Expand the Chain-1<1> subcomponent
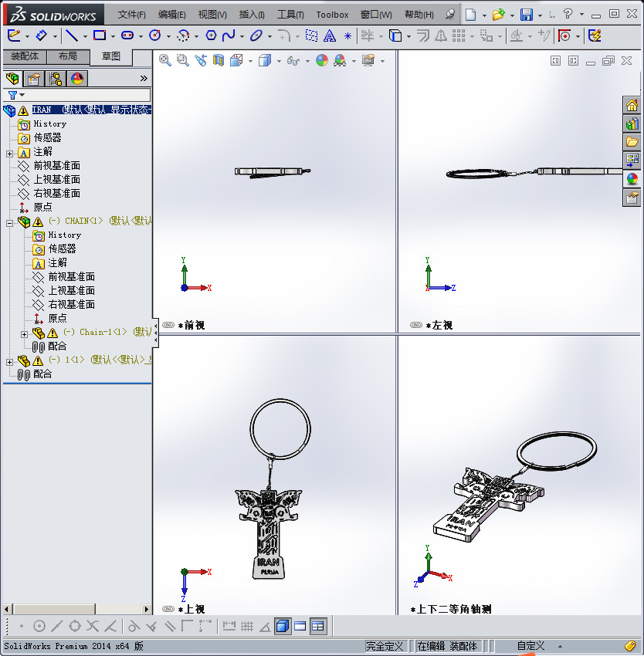The image size is (644, 656). pyautogui.click(x=24, y=334)
